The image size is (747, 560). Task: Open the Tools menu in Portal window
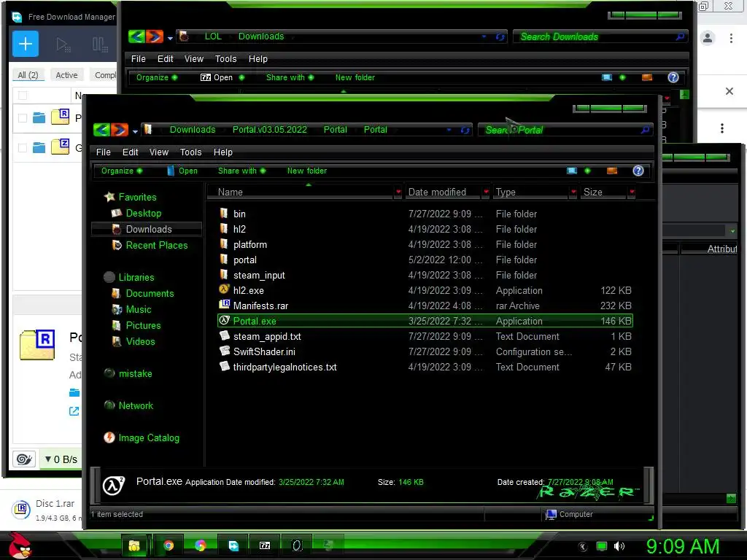(190, 152)
